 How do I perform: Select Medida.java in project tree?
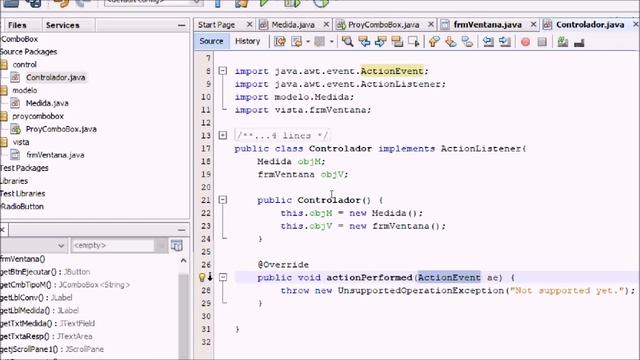(47, 103)
